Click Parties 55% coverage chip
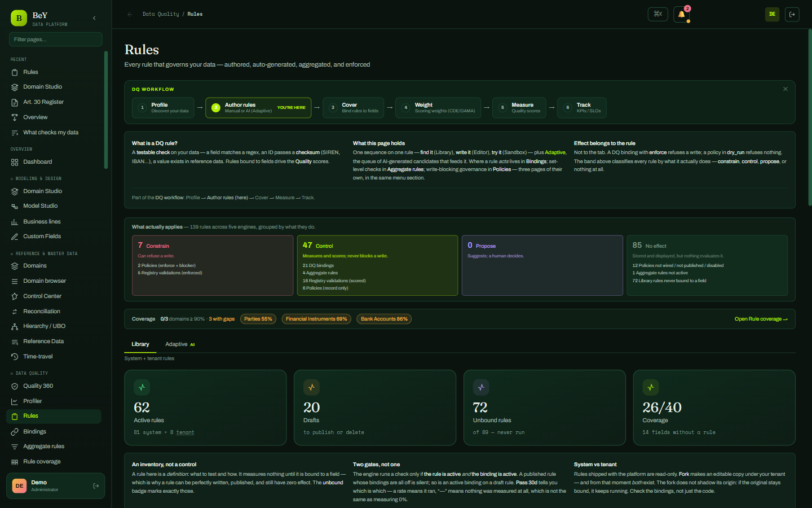 (258, 319)
